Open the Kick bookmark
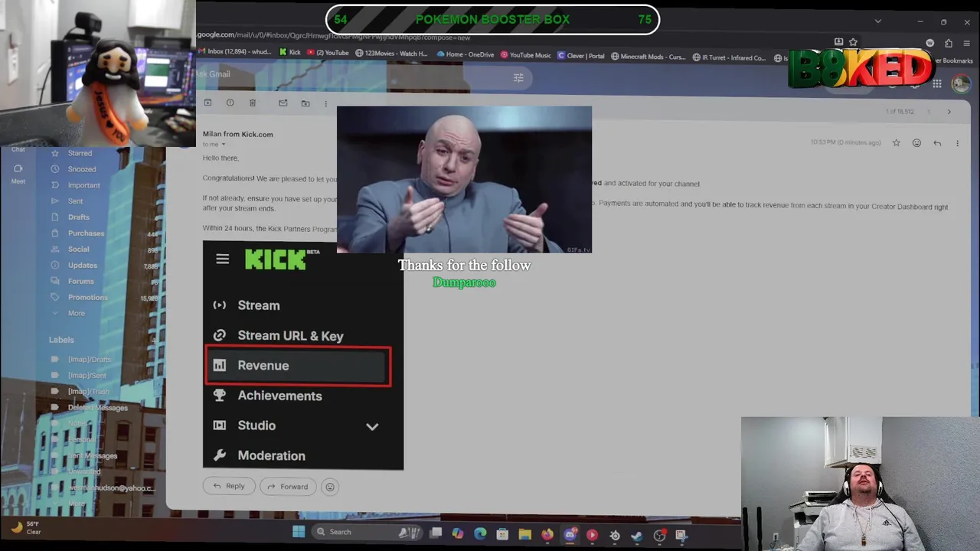This screenshot has height=551, width=980. click(289, 53)
